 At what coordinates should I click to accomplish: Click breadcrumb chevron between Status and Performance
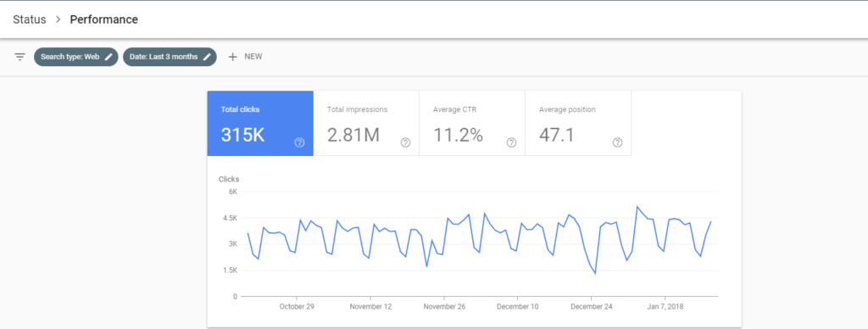[x=58, y=20]
